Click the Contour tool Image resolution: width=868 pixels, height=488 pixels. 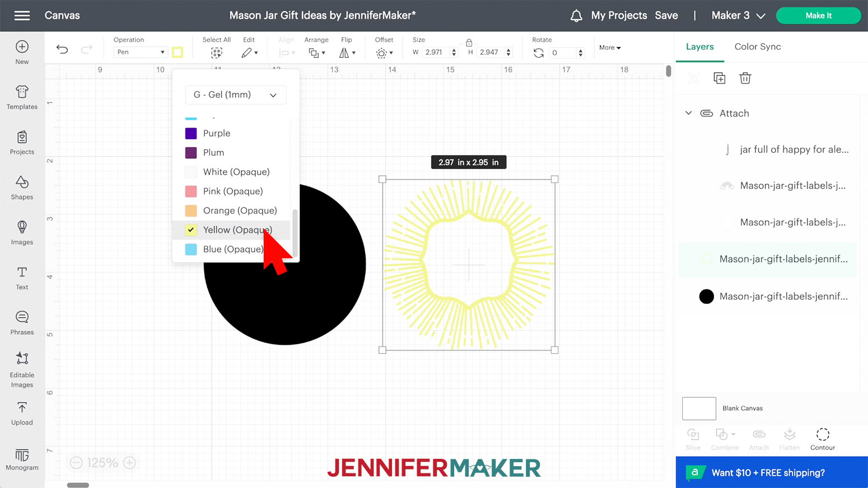tap(823, 439)
